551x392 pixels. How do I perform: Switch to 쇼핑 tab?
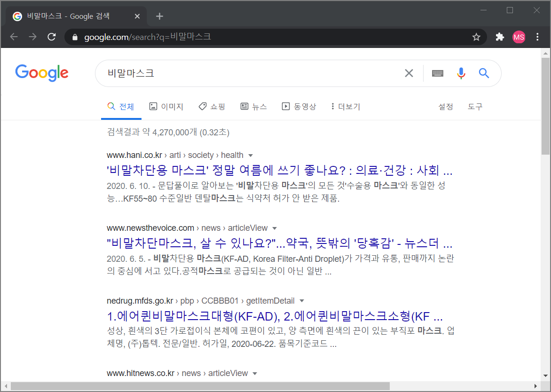pyautogui.click(x=212, y=107)
